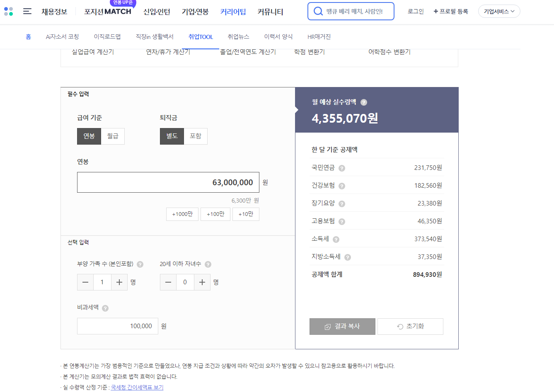554x392 pixels.
Task: Open 채용정보 menu
Action: (x=54, y=12)
